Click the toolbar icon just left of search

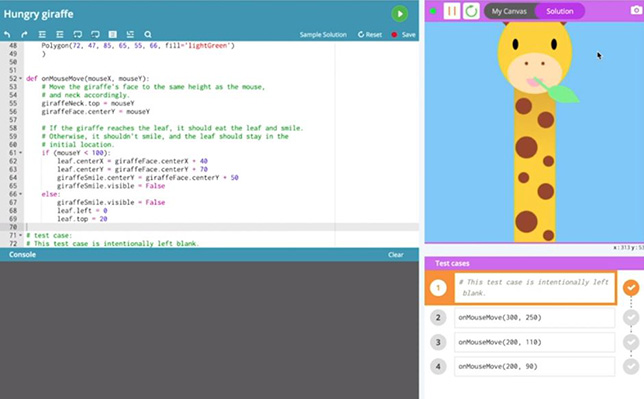130,35
